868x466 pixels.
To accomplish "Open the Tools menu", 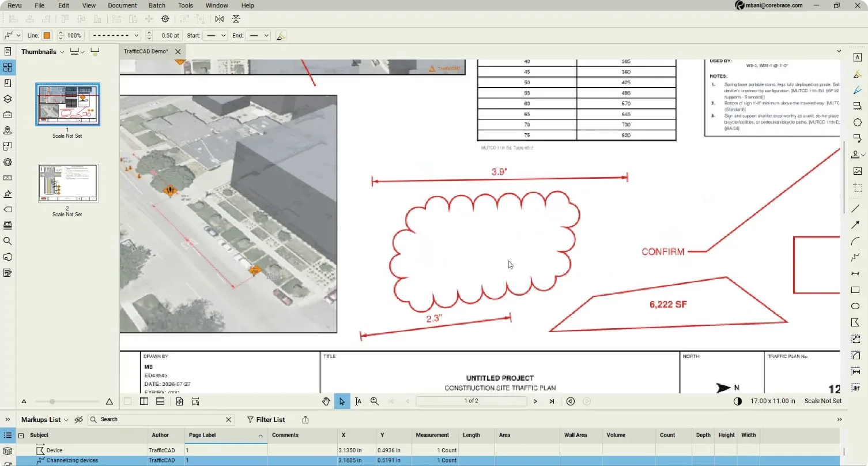I will [x=186, y=5].
